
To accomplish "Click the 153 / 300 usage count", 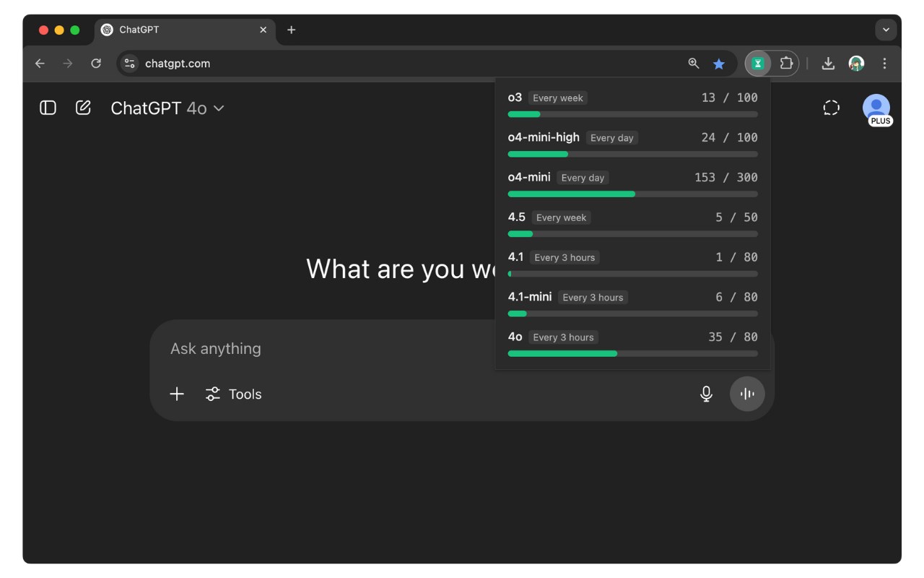I will (x=725, y=177).
